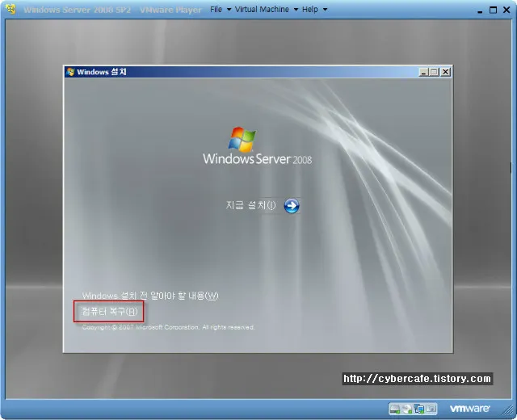Click the display device icon in status bar
The height and width of the screenshot is (420, 517).
[x=431, y=409]
